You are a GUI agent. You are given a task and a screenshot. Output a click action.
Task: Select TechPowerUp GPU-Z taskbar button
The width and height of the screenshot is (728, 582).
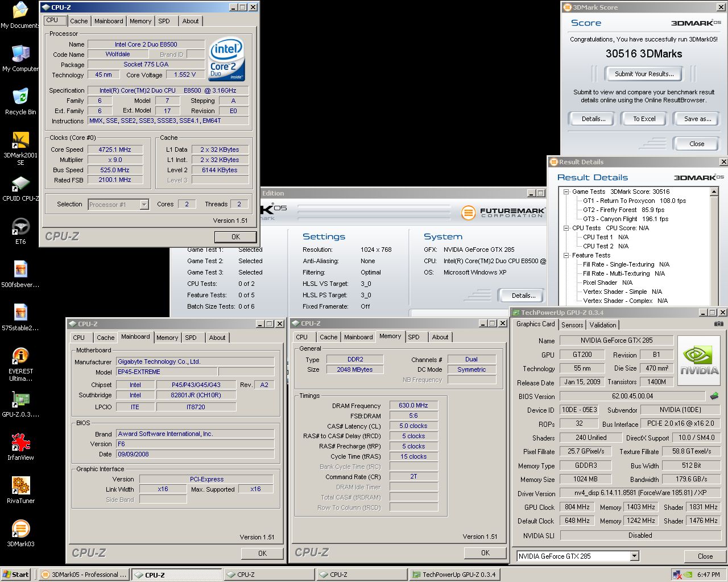coord(454,575)
